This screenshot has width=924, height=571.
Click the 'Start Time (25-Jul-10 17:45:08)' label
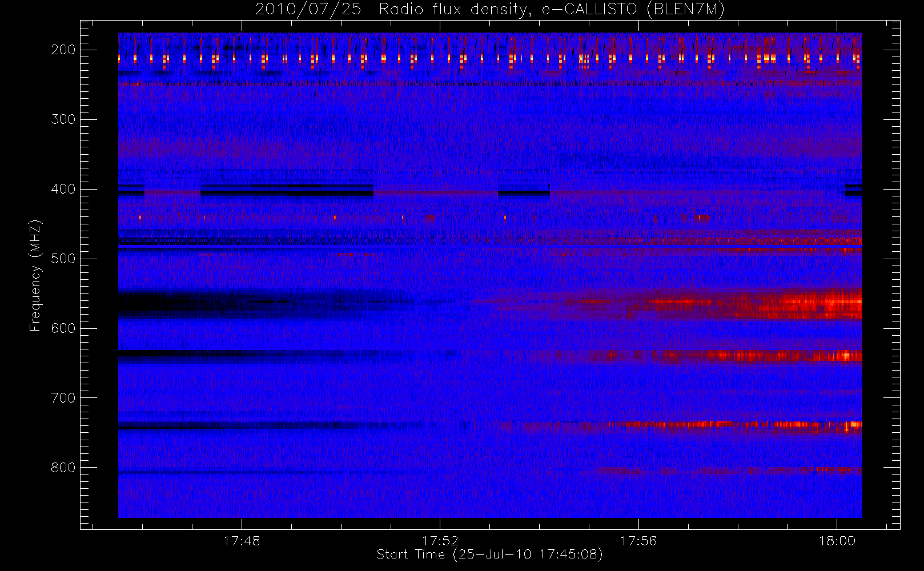click(490, 554)
